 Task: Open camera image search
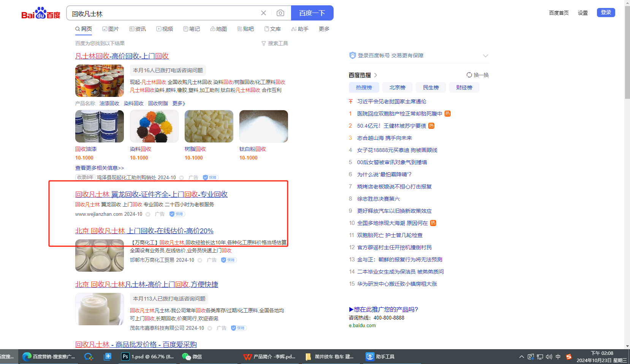click(280, 13)
